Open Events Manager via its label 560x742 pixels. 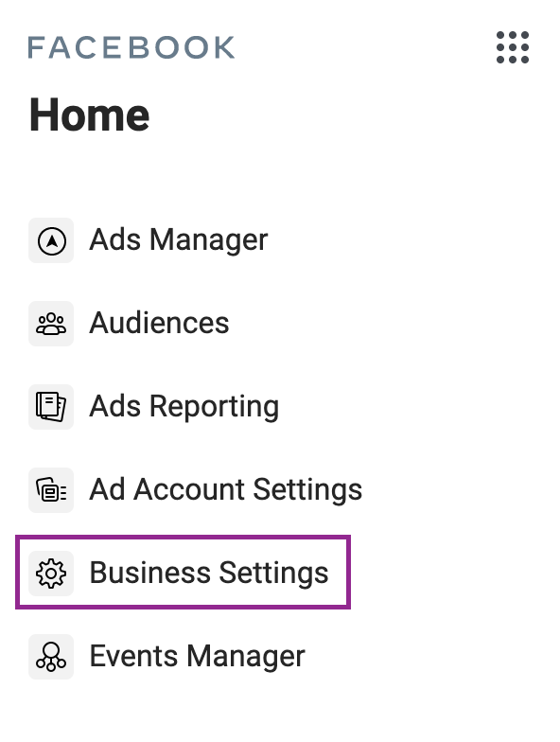click(197, 657)
